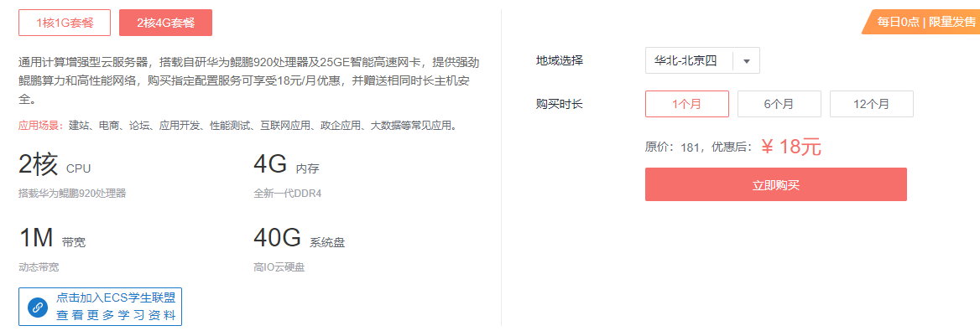Choose the 1个月 purchase duration
Image resolution: width=980 pixels, height=331 pixels.
tap(687, 104)
